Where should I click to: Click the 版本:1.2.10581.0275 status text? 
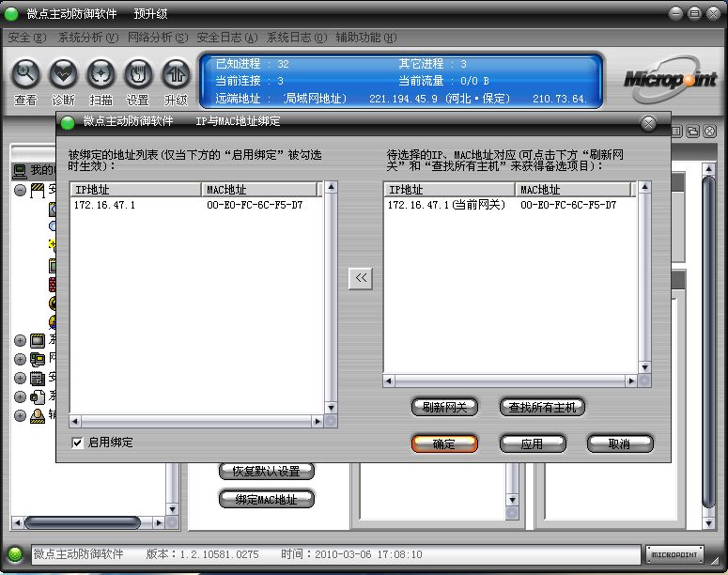click(x=202, y=554)
